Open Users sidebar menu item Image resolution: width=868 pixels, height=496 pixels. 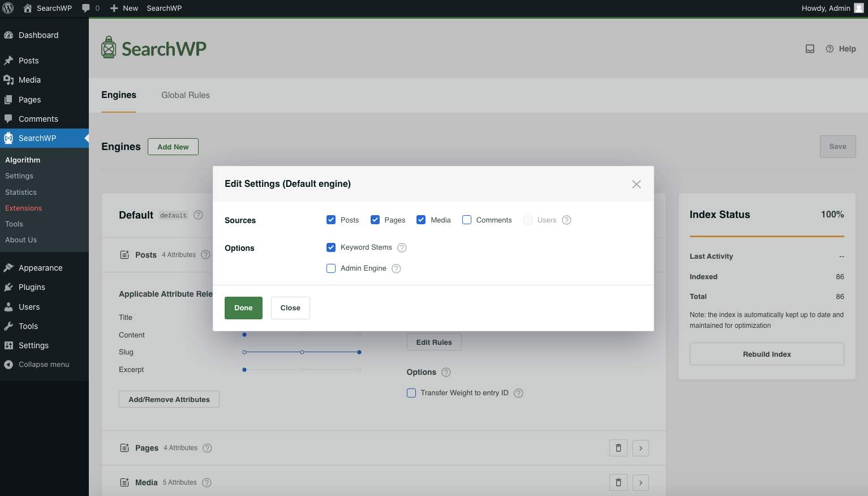pos(44,307)
